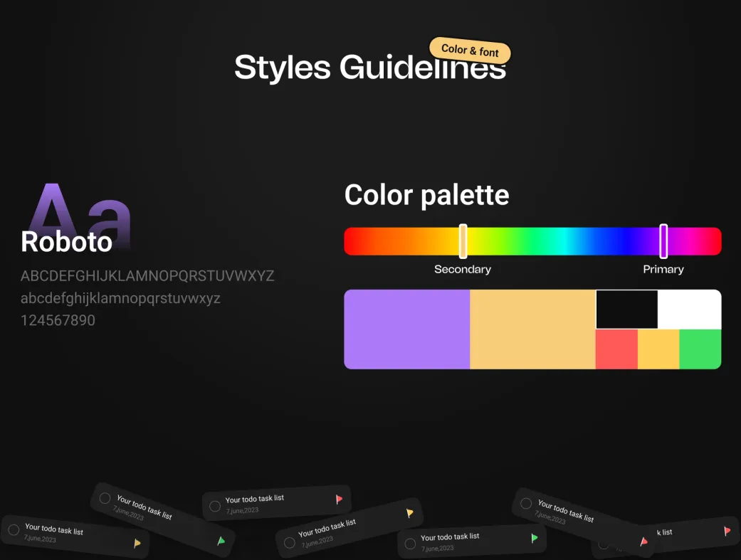Pick the peach secondary color swatch

[532, 329]
